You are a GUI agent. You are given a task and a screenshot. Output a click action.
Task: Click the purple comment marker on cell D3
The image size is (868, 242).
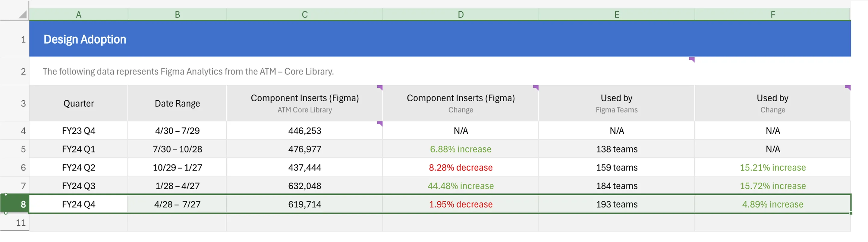coord(536,88)
